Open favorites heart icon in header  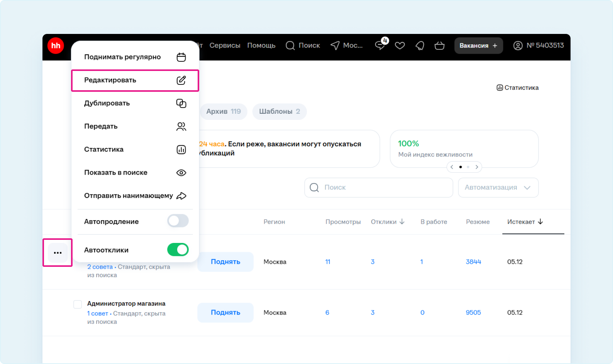(x=400, y=46)
